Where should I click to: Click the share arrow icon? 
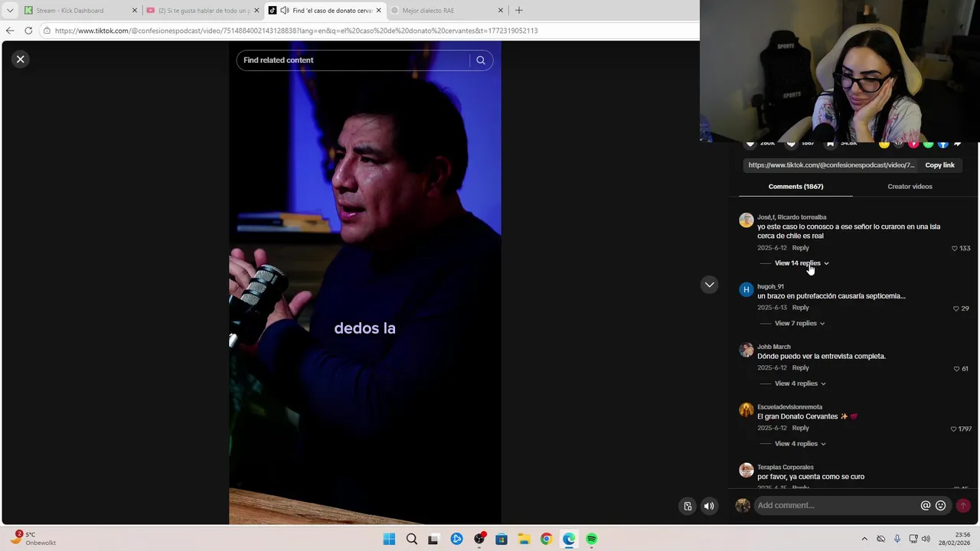958,144
